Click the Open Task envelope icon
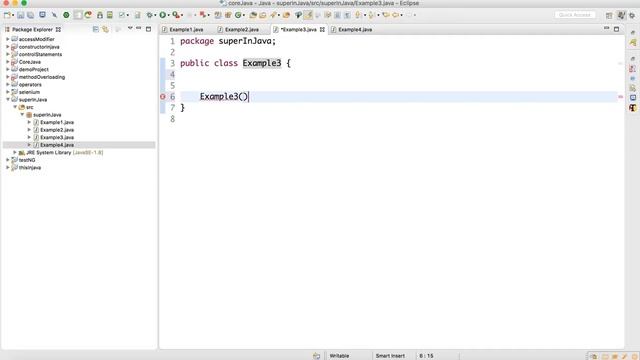 [x=263, y=15]
